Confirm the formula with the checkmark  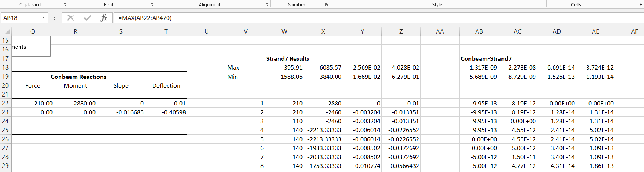[x=87, y=18]
